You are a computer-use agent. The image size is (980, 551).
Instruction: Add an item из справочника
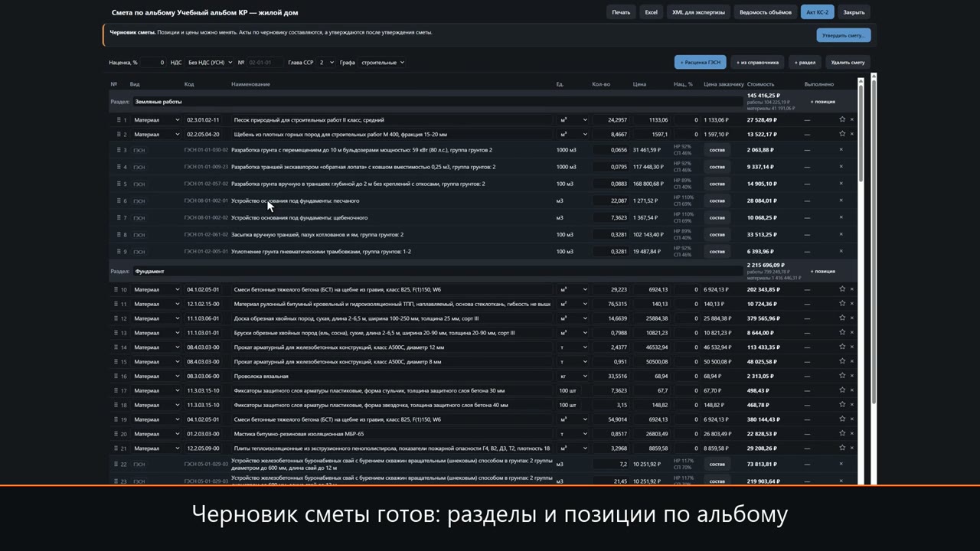[x=757, y=62]
